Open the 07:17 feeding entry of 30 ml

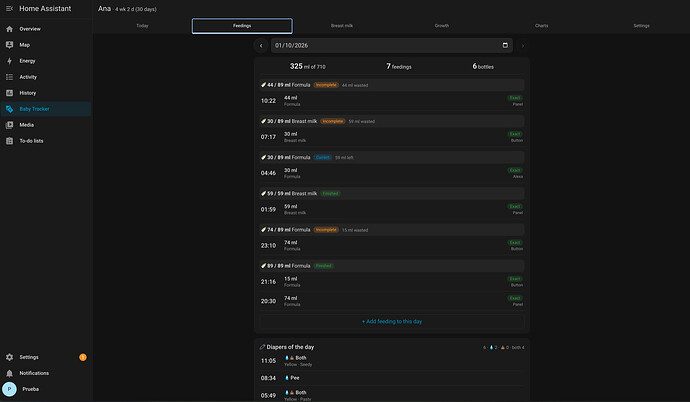(x=392, y=137)
